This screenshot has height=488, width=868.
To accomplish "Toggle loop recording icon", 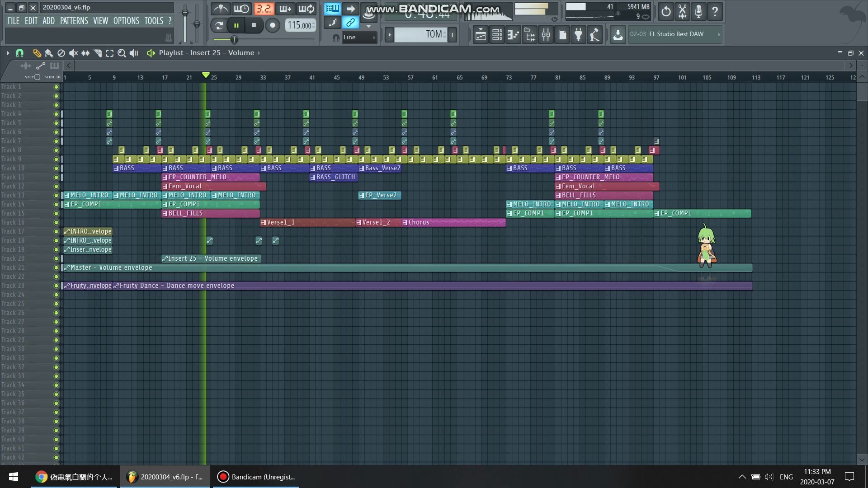I will pyautogui.click(x=306, y=9).
